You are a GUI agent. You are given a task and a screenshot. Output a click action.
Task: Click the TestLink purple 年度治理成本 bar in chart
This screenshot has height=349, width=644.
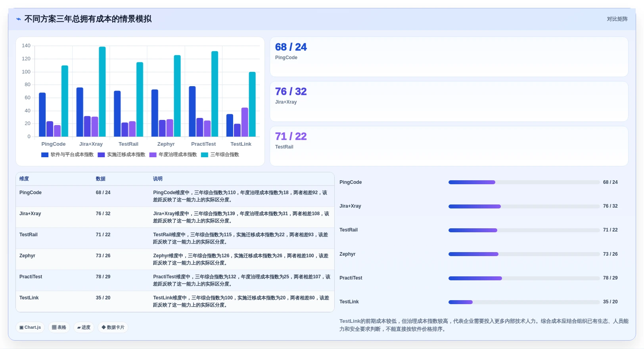pos(245,122)
